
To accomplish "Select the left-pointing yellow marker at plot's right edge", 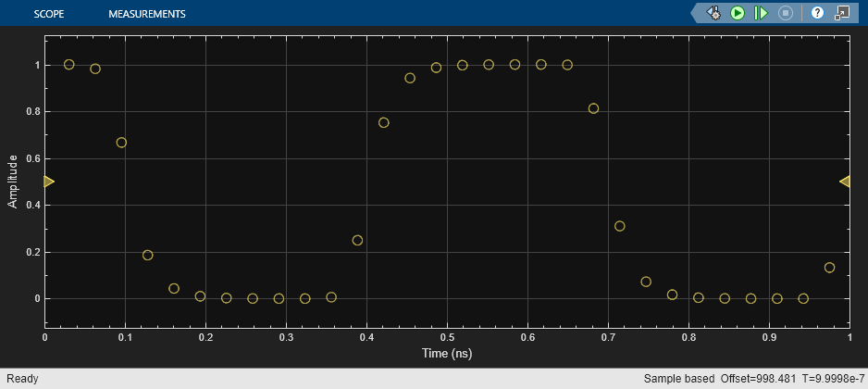I will tap(845, 182).
